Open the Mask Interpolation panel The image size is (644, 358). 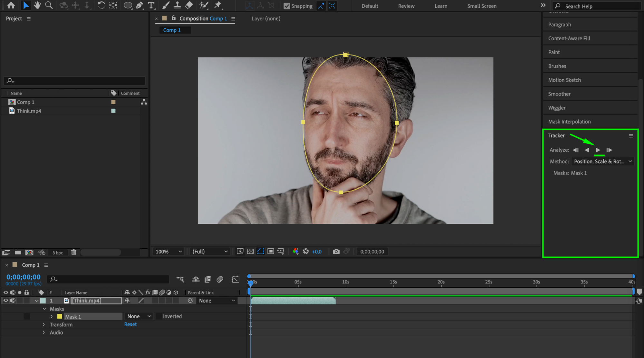point(569,122)
